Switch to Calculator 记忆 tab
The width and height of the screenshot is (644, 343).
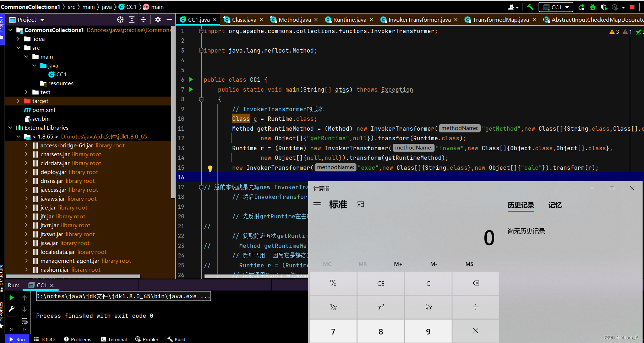(555, 205)
